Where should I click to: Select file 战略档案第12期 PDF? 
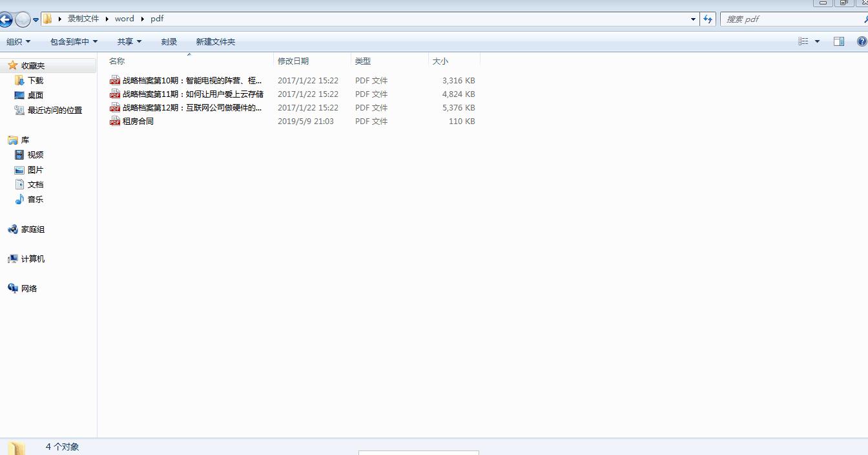coord(192,108)
